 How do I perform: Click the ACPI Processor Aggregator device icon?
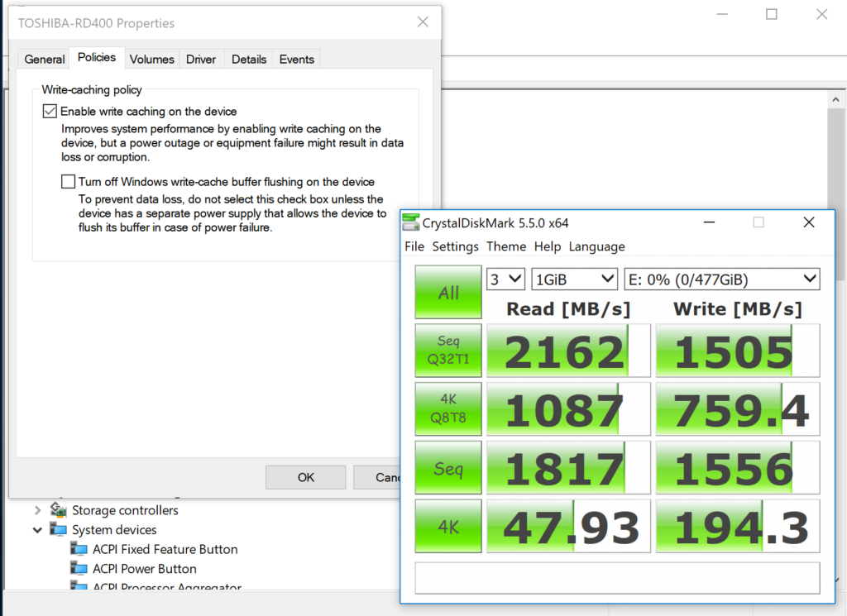80,587
